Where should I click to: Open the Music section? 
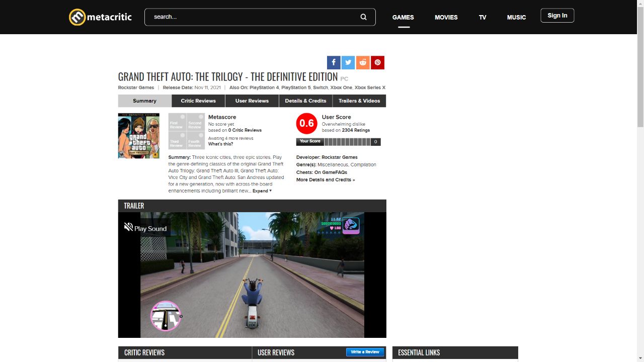pos(516,17)
